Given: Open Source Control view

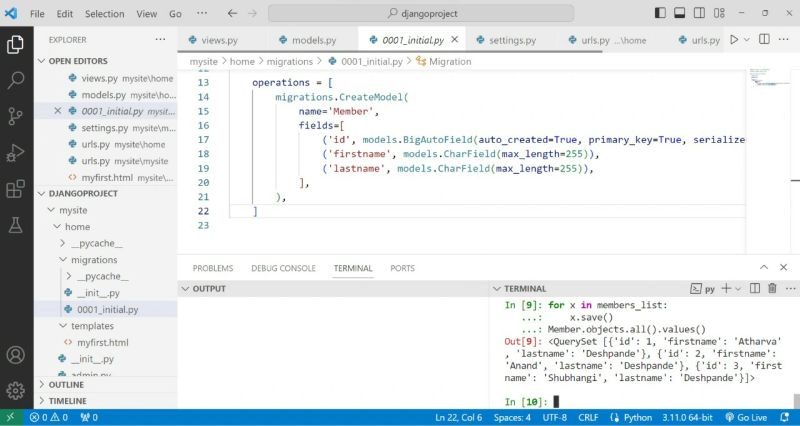Looking at the screenshot, I should (15, 116).
